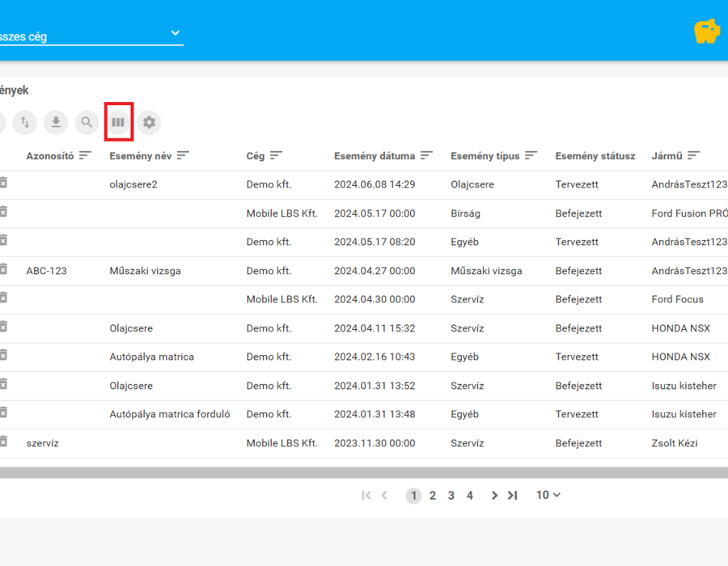
Task: Go to page 2
Action: pos(432,496)
